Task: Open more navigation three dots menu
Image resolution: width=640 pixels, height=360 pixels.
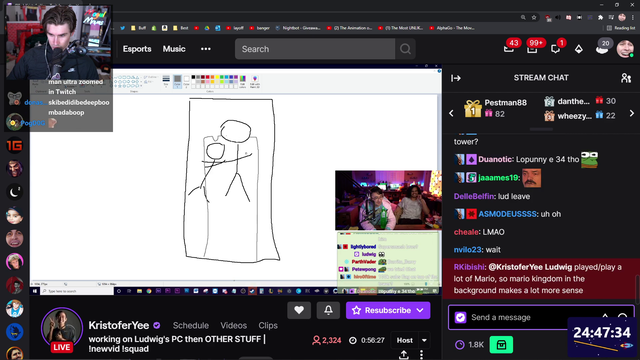Action: (206, 49)
